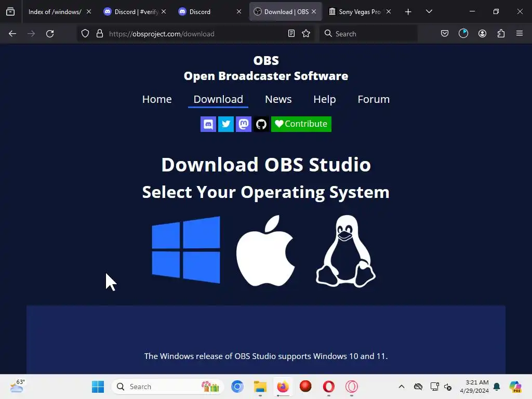Open the Firefox account icon
Image resolution: width=532 pixels, height=399 pixels.
point(483,34)
